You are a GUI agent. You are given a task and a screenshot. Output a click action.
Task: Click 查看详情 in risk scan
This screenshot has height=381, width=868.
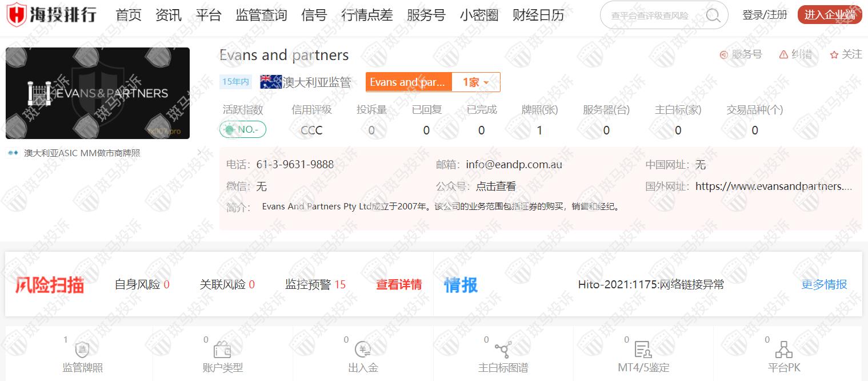click(x=398, y=284)
